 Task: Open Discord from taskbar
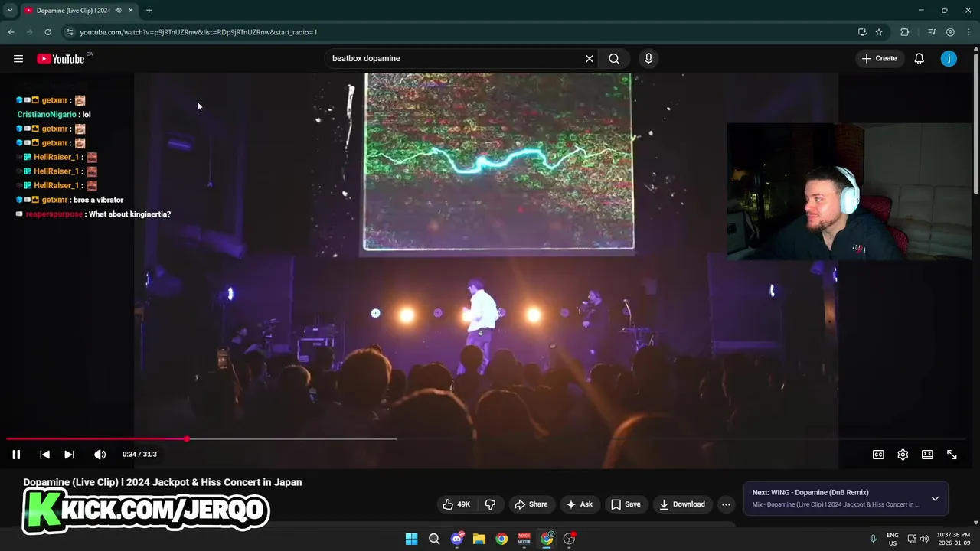[457, 539]
